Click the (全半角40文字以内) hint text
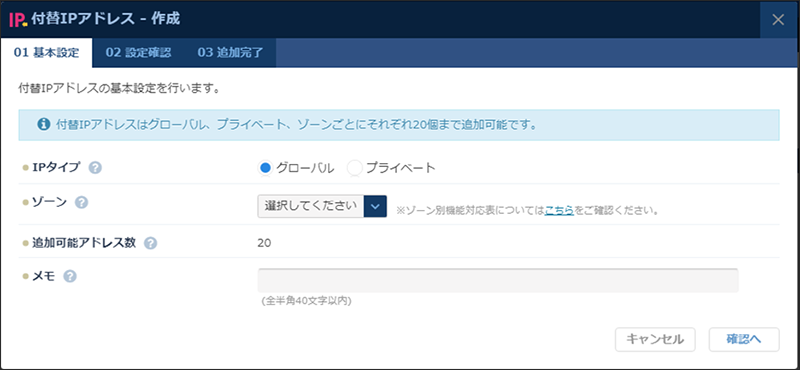 pos(306,301)
